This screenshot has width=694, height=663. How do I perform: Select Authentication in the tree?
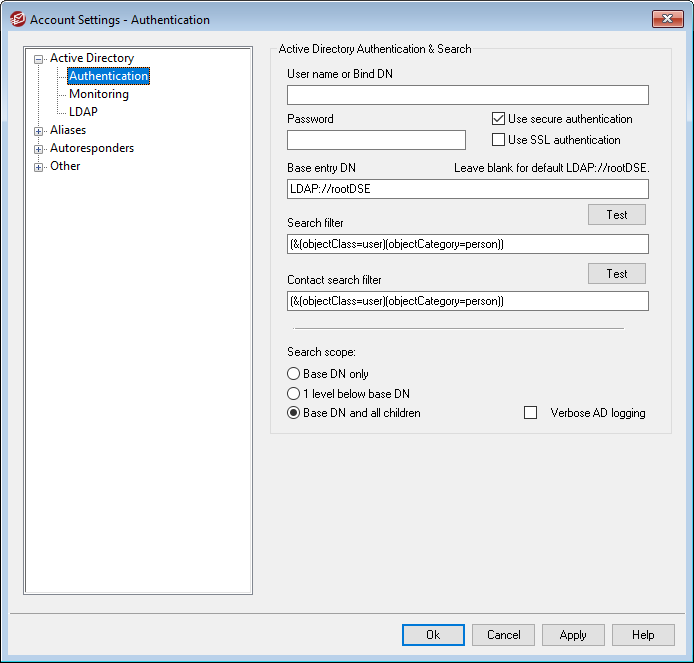(x=108, y=76)
